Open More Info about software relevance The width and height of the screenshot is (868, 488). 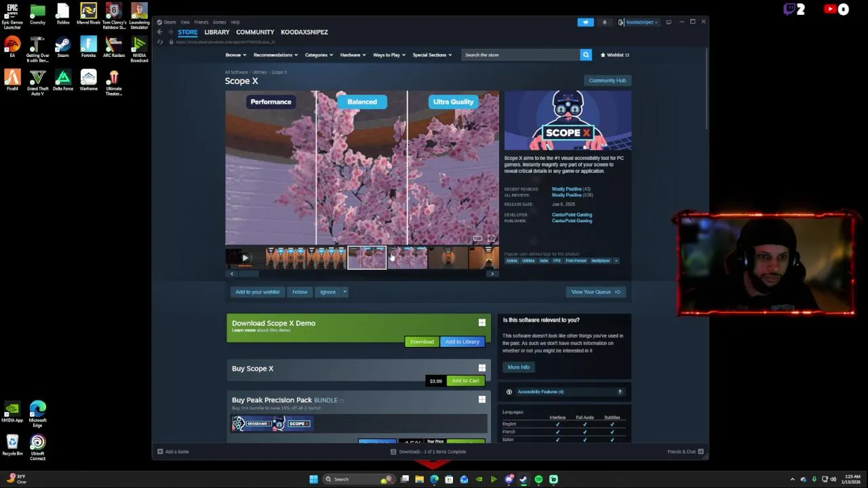(519, 367)
